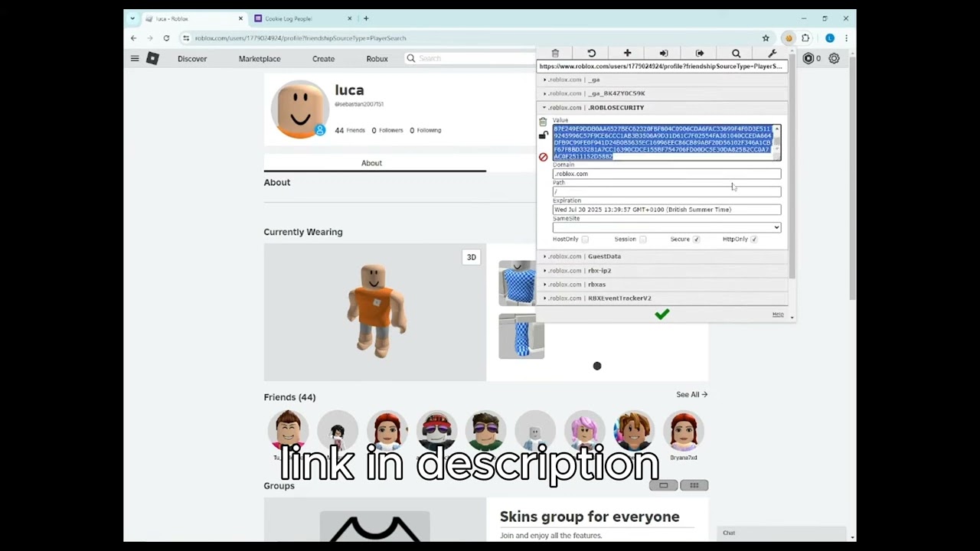This screenshot has height=551, width=980.
Task: Open the Discover menu item
Action: pos(192,58)
